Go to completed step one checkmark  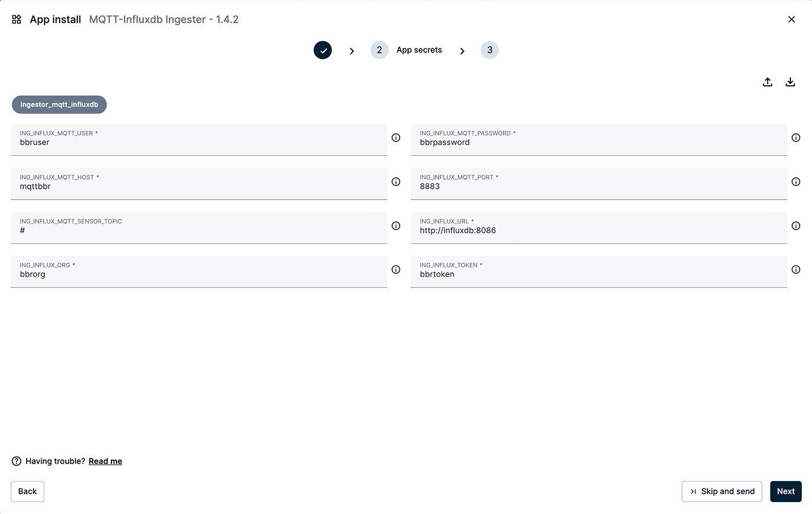tap(323, 50)
